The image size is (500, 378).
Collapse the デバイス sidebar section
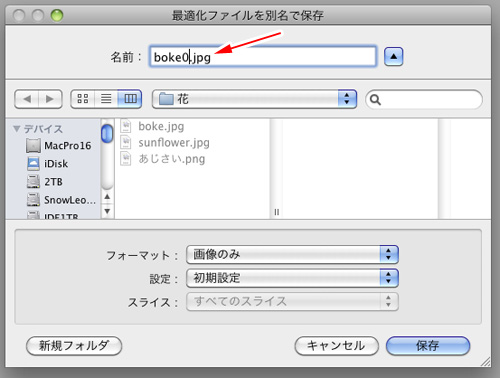(17, 128)
